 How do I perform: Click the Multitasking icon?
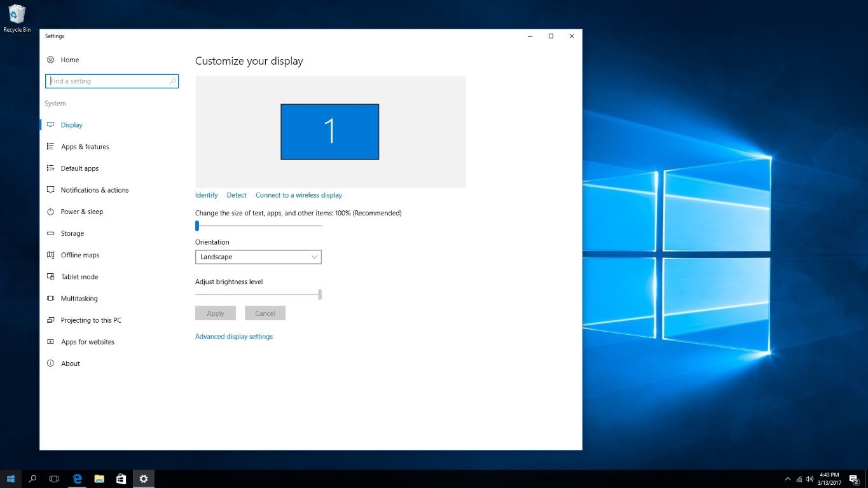(50, 299)
